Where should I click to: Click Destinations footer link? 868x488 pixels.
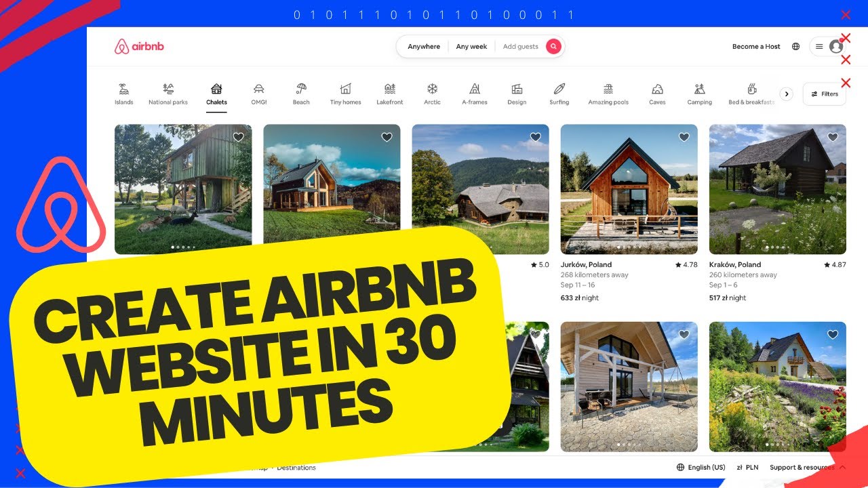point(296,468)
